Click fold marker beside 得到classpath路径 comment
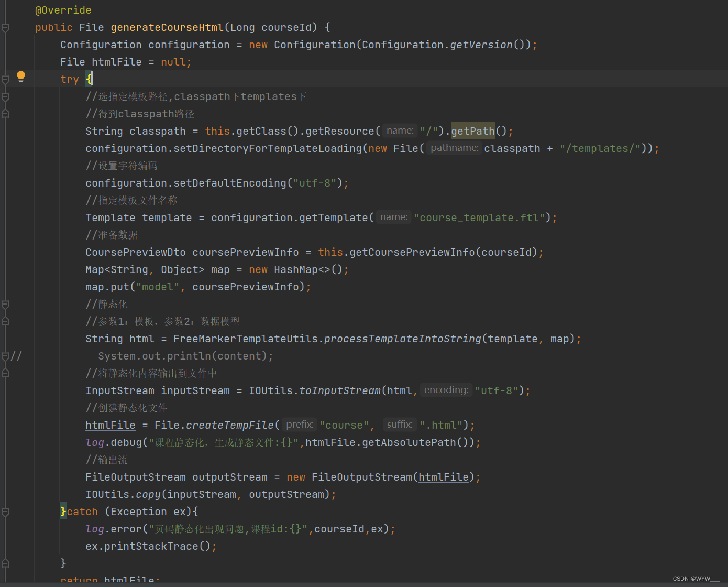Screen dimensions: 728x587 pyautogui.click(x=5, y=113)
